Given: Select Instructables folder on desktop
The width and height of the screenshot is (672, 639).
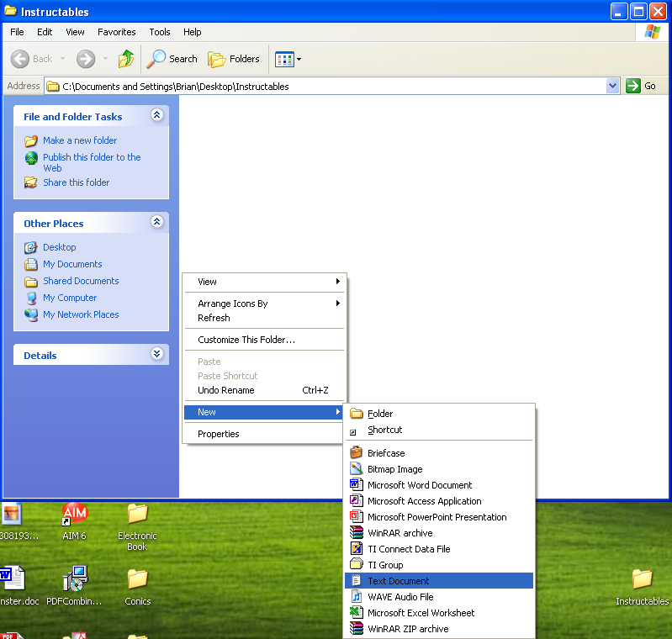Looking at the screenshot, I should (x=642, y=586).
